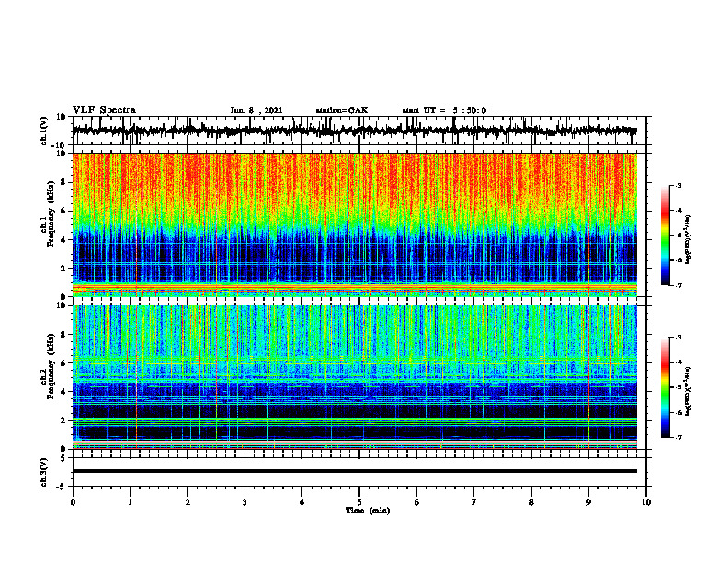Click the "-7" label of ch.2 color bar
The width and height of the screenshot is (728, 563).
tap(677, 437)
